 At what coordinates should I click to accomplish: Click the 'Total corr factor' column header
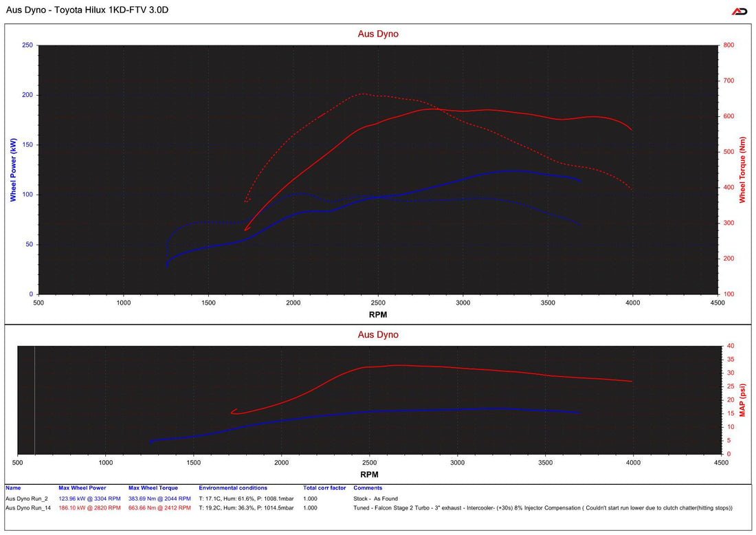(324, 488)
